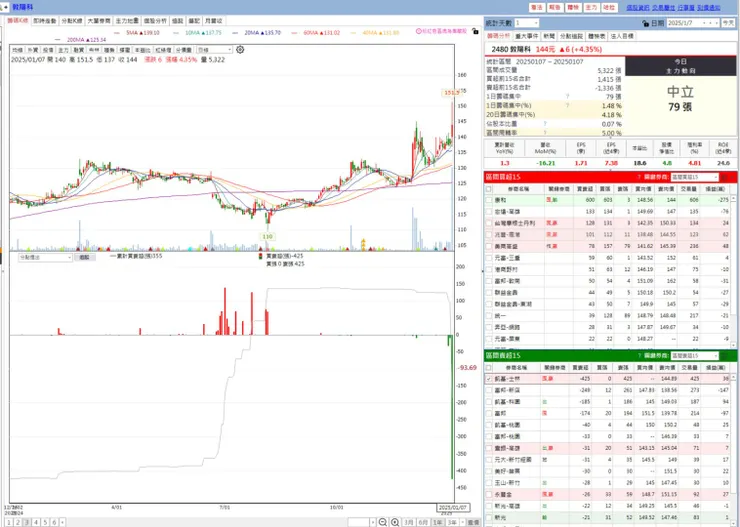Open the 日線 period dropdown in the chart toolbar
Viewport: 740px width, 527px height.
[214, 50]
